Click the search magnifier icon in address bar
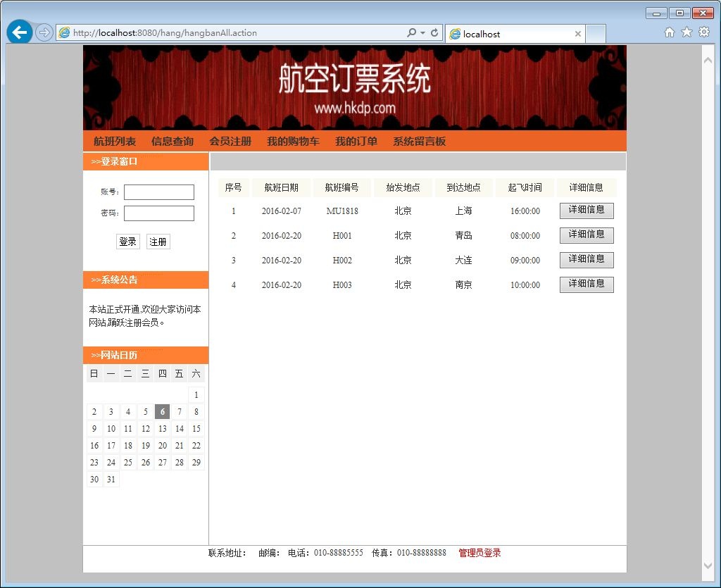Screen dimensions: 721x588 coord(411,32)
